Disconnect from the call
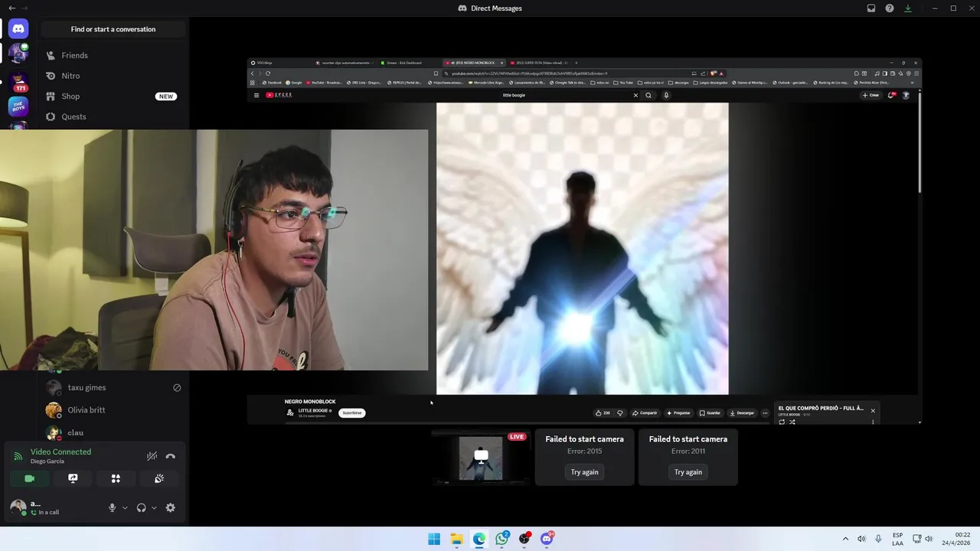The width and height of the screenshot is (980, 551). 171,456
